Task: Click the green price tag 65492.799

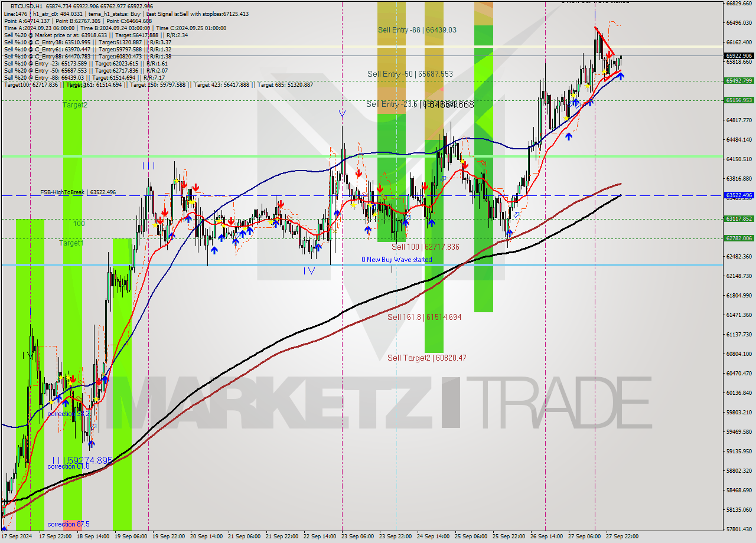Action: (x=738, y=80)
